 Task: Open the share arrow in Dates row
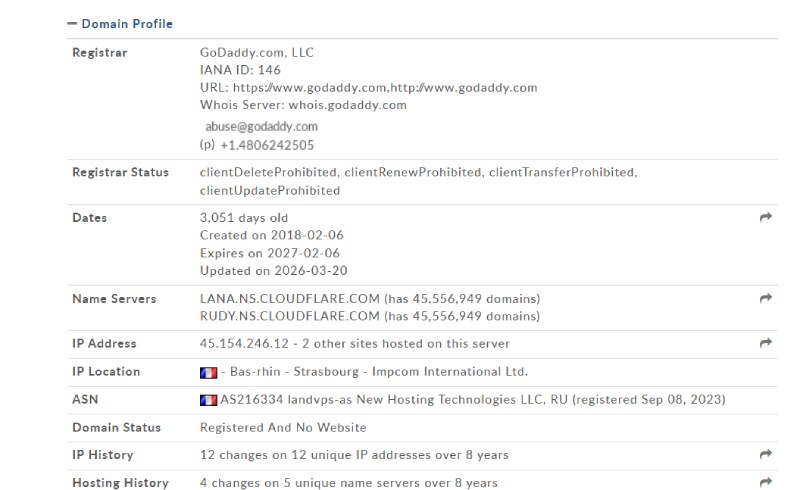765,217
